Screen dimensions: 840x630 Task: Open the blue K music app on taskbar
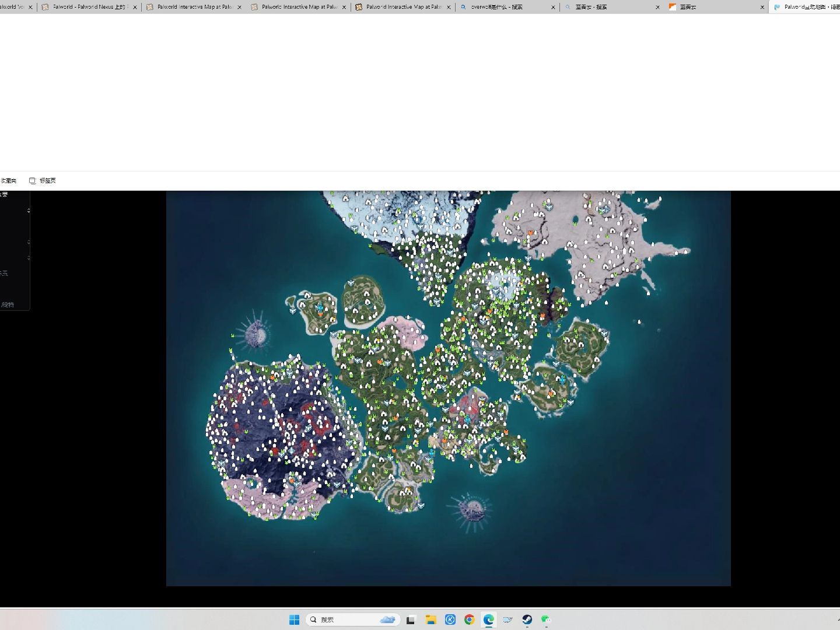click(x=450, y=619)
